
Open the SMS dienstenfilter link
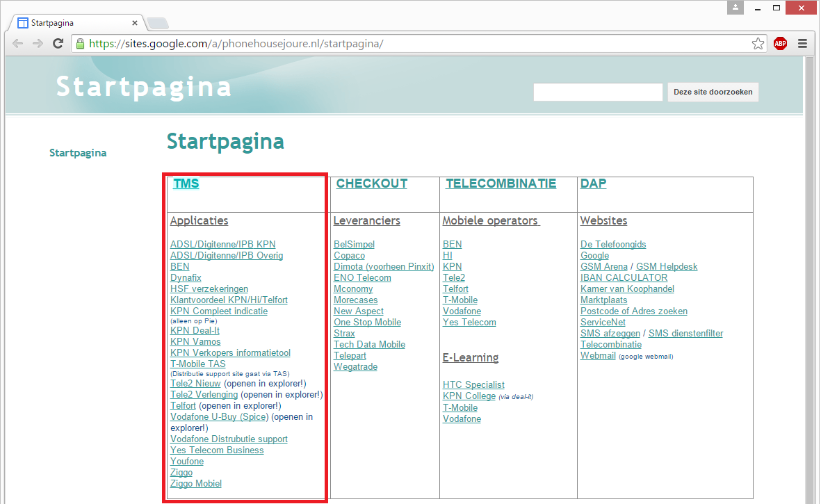[x=686, y=334]
